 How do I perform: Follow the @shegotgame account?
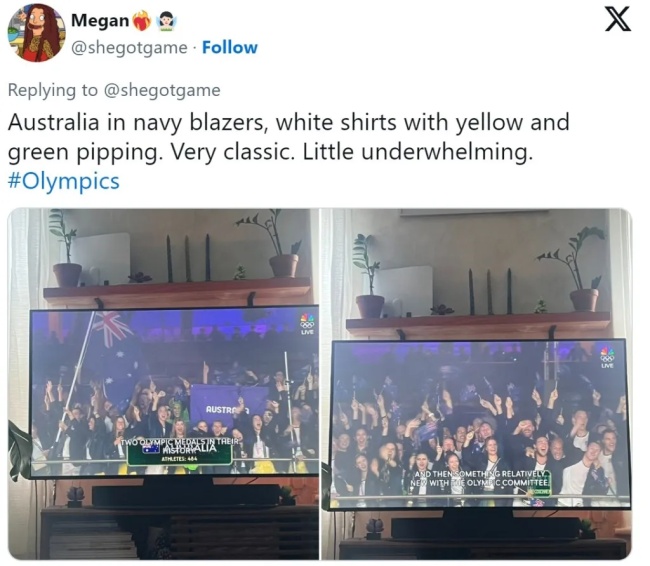click(x=230, y=48)
